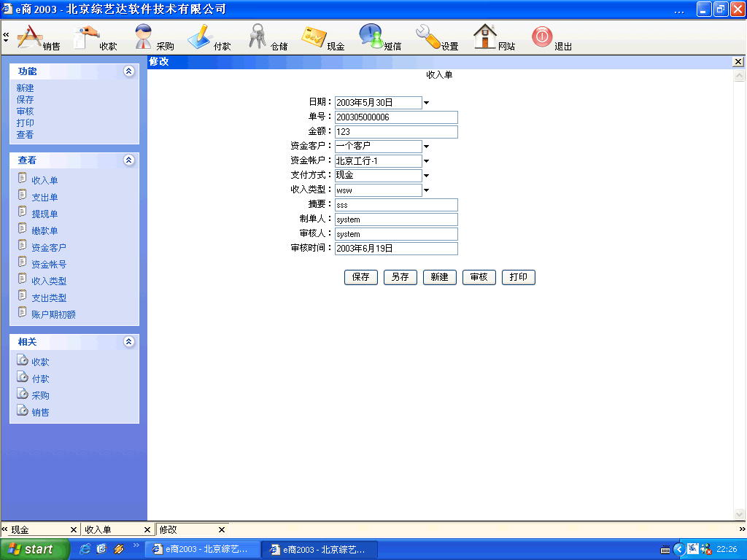This screenshot has width=747, height=560.
Task: Open 支出单 in the sidebar list
Action: pyautogui.click(x=44, y=198)
